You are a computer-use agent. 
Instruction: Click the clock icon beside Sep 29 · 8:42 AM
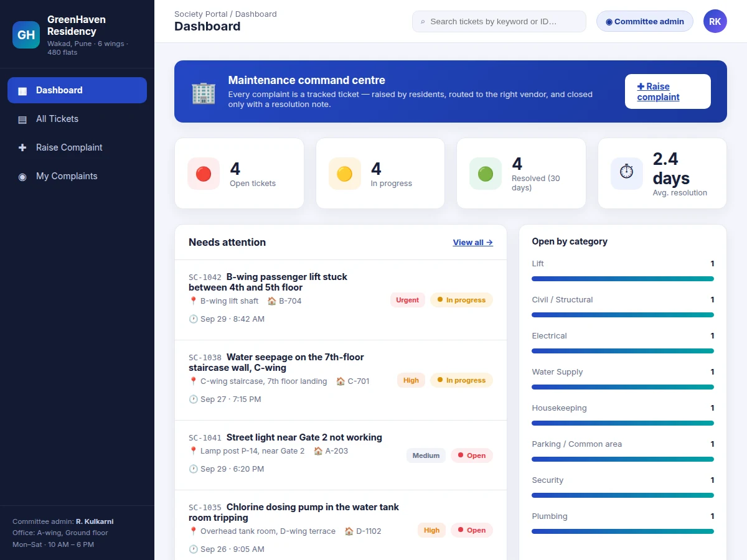(193, 319)
